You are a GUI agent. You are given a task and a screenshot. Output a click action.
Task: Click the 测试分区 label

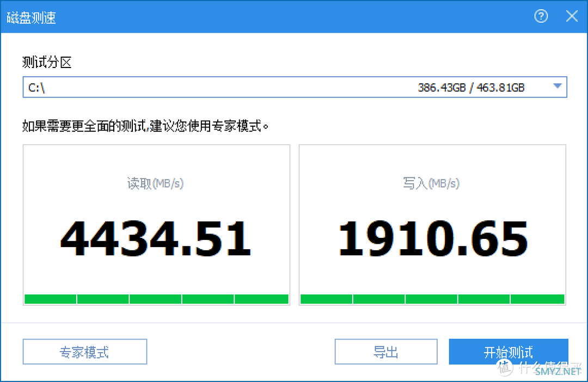click(47, 62)
